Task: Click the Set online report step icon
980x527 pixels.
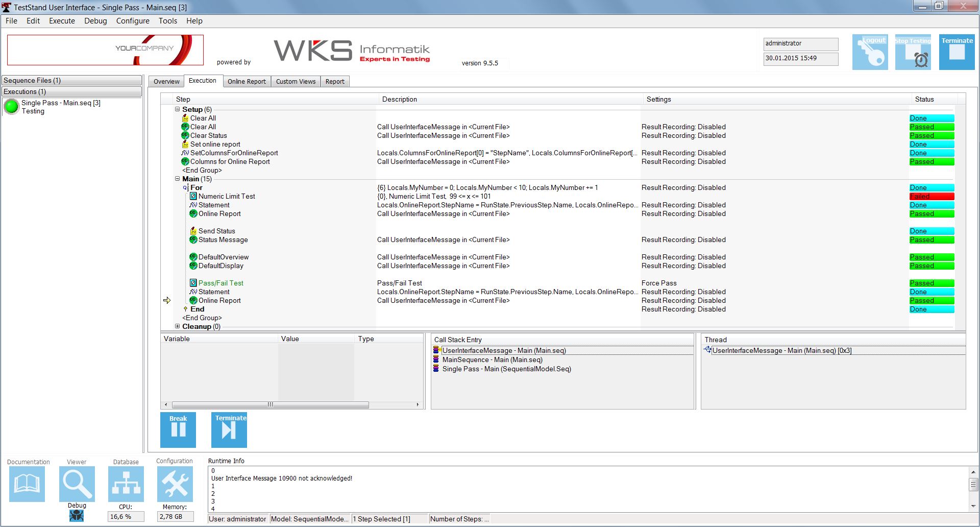Action: [x=185, y=144]
